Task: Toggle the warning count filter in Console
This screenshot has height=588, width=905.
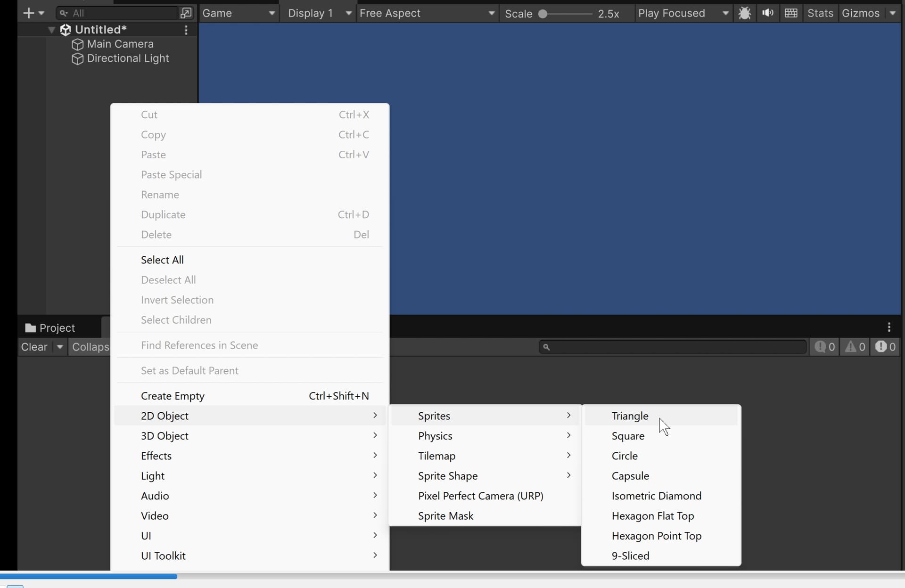Action: point(855,347)
